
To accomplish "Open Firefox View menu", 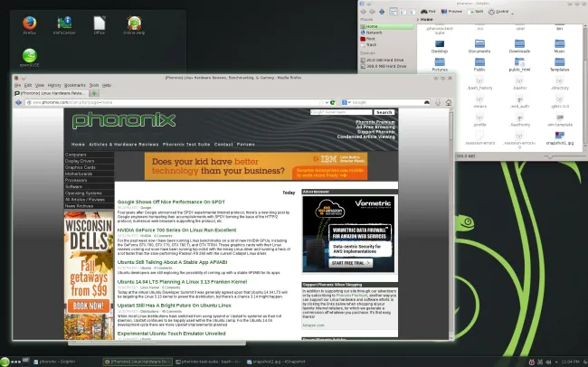I will tap(40, 86).
